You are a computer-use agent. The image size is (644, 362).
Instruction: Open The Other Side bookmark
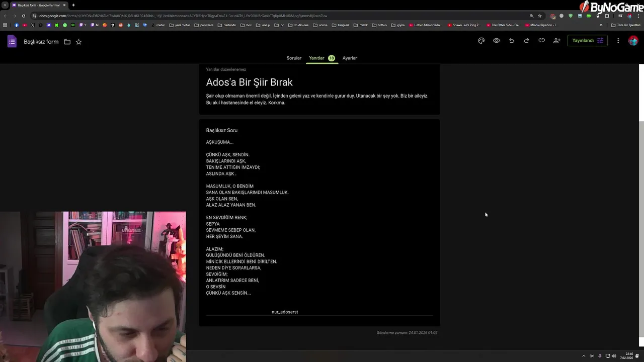[x=503, y=25]
